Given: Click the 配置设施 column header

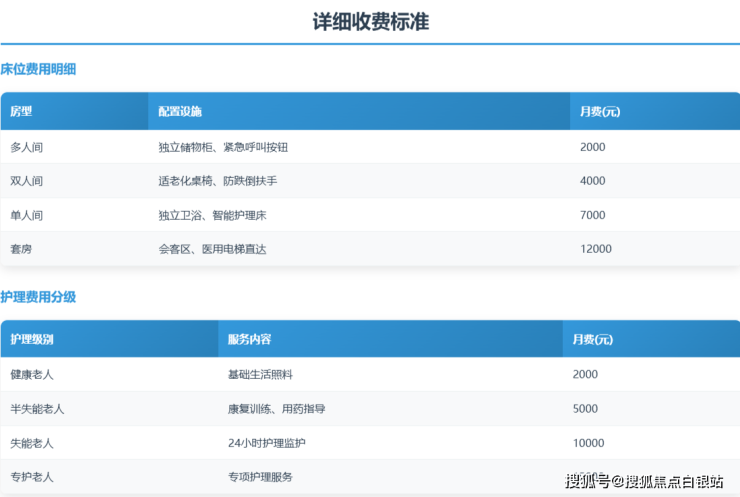Looking at the screenshot, I should [180, 111].
